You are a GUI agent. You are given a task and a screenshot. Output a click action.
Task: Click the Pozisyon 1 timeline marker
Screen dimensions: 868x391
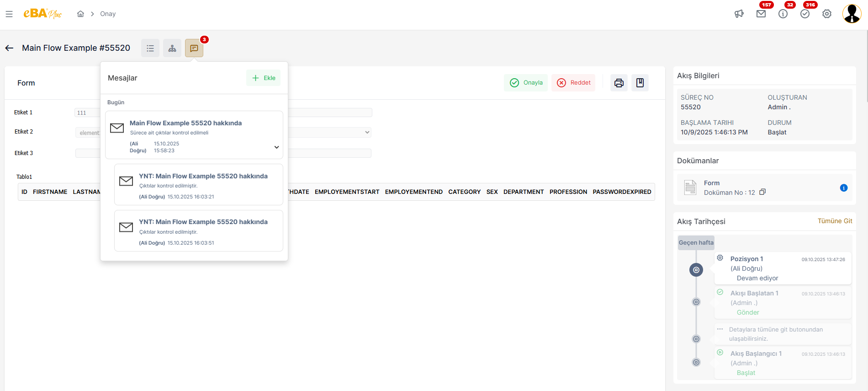(696, 270)
